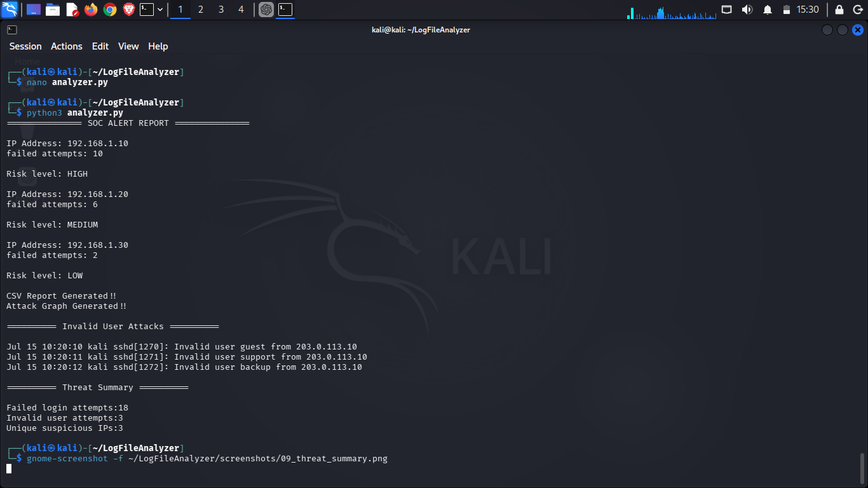Click 'failed attempts: 2' line

[x=52, y=255]
